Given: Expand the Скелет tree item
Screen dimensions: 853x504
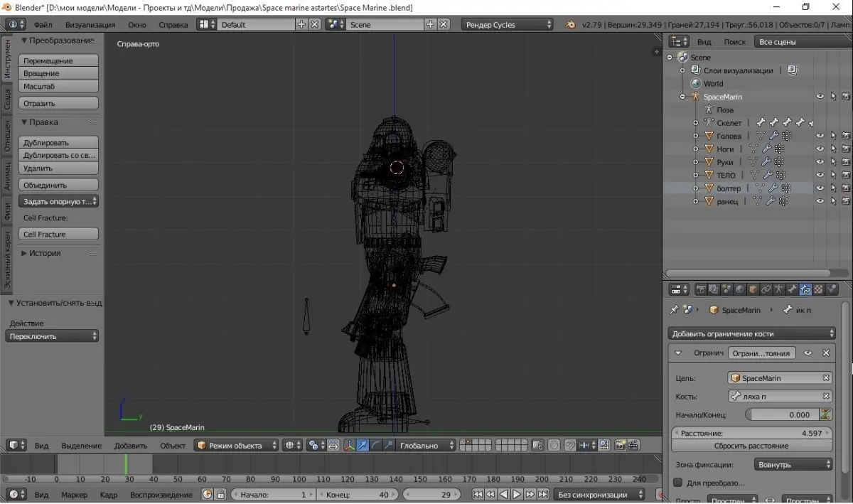Looking at the screenshot, I should tap(695, 123).
